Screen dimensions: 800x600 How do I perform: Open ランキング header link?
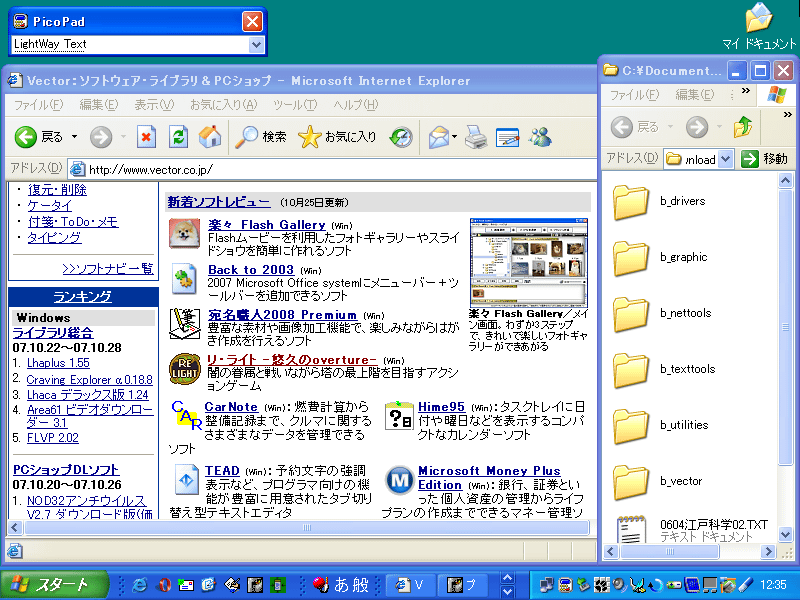coord(83,297)
